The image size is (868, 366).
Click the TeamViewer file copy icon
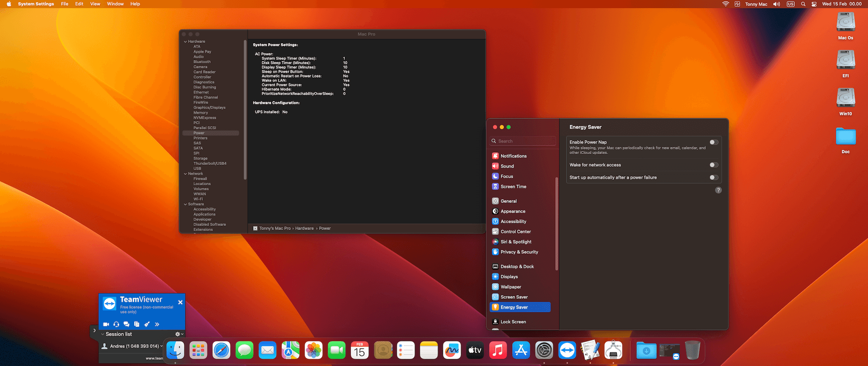pos(137,324)
